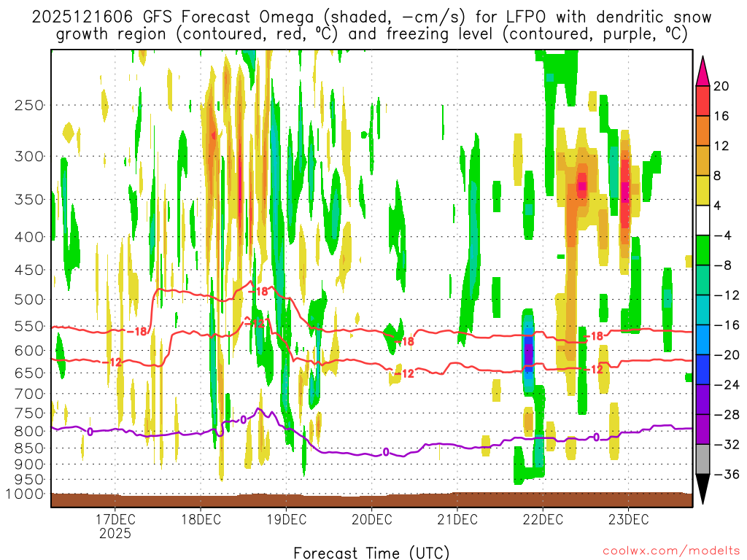Click the 400 pressure level label
This screenshot has width=747, height=560.
29,237
